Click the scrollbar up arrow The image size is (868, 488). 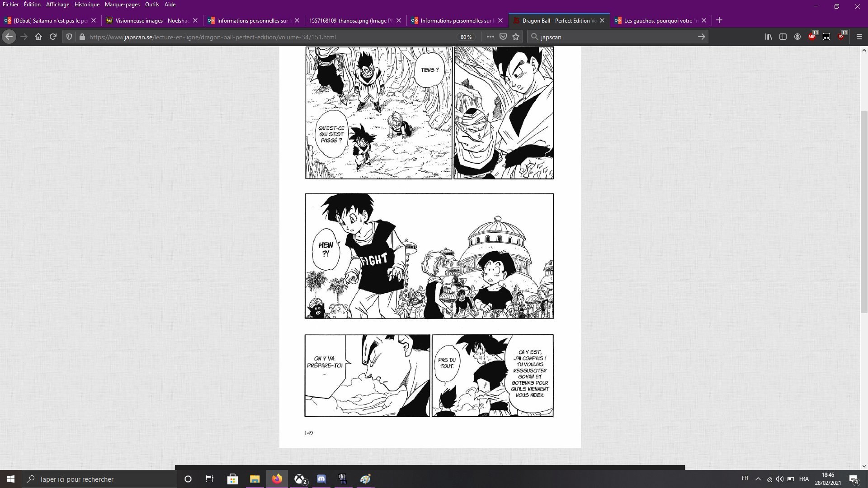[x=864, y=50]
